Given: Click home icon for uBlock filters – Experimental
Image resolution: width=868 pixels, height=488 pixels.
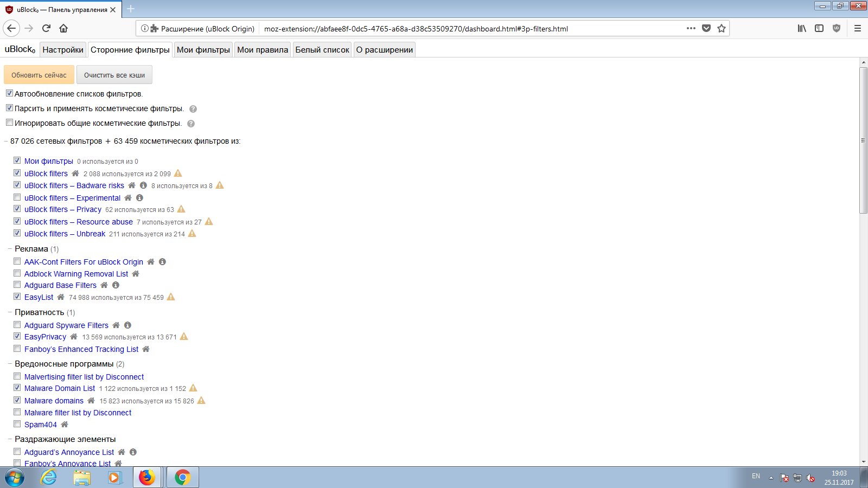Looking at the screenshot, I should coord(128,198).
